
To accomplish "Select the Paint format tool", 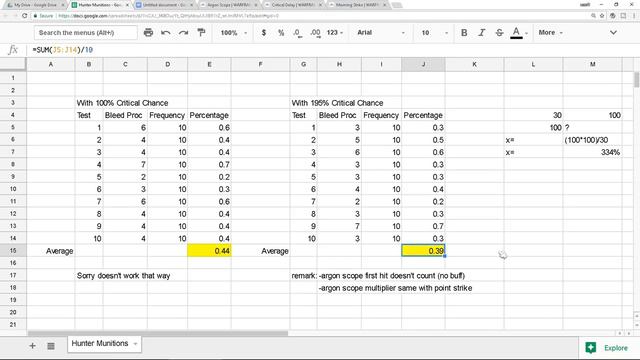I will (201, 33).
